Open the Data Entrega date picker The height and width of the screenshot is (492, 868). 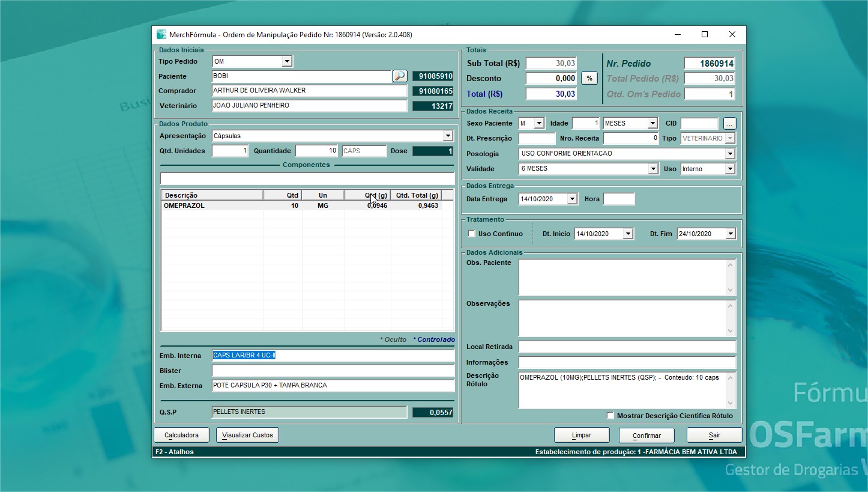571,199
